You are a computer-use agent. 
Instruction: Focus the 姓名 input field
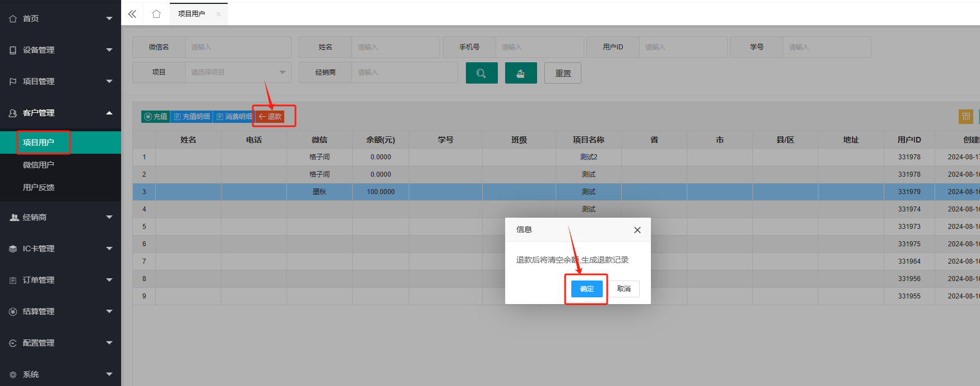(x=396, y=47)
